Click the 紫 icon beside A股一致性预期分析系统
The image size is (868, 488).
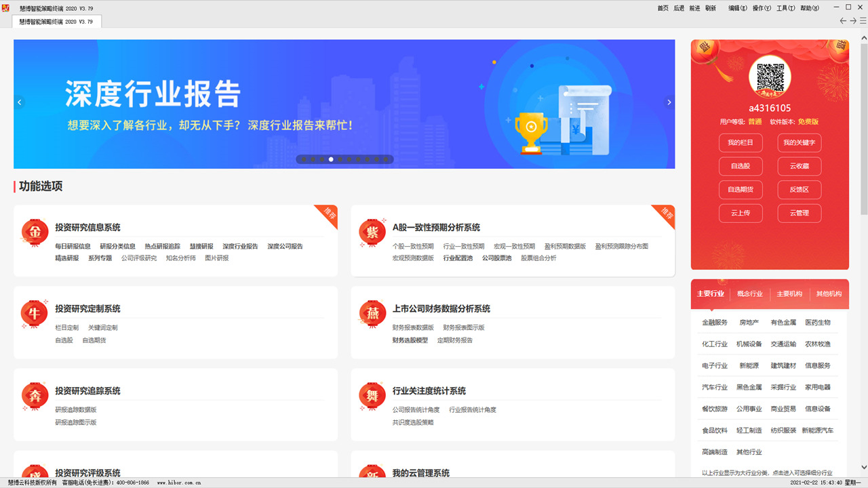pos(372,230)
